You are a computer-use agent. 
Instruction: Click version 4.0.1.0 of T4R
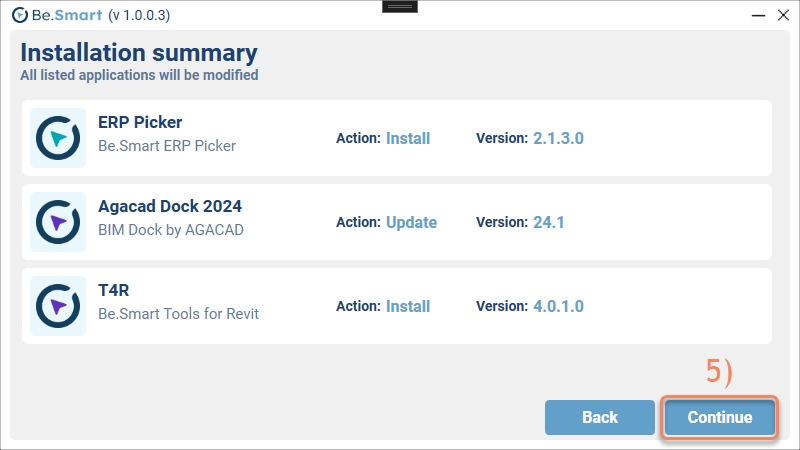point(558,306)
